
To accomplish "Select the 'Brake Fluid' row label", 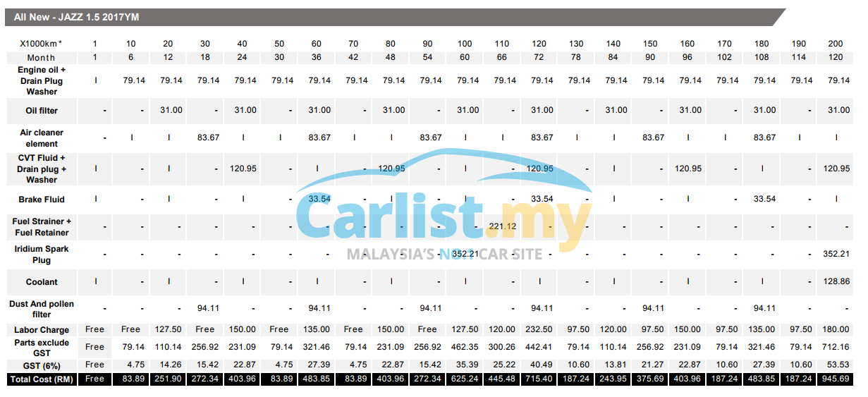I will pyautogui.click(x=42, y=200).
